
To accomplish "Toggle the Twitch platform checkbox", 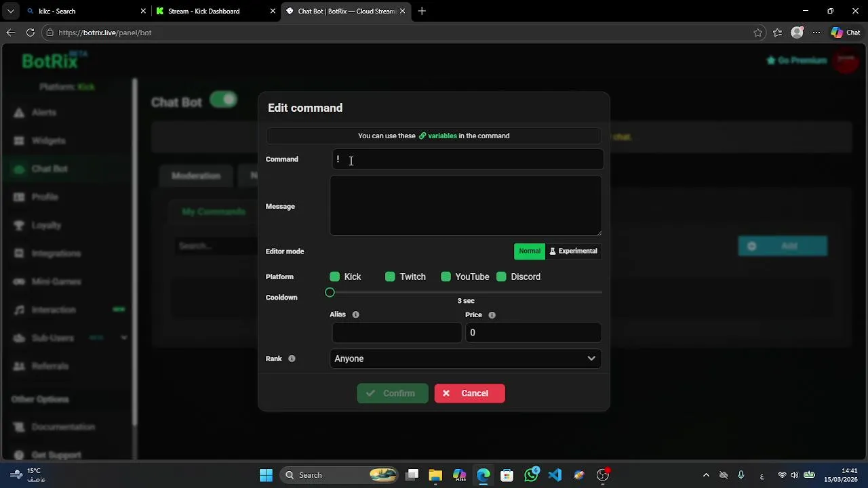I will tap(390, 277).
